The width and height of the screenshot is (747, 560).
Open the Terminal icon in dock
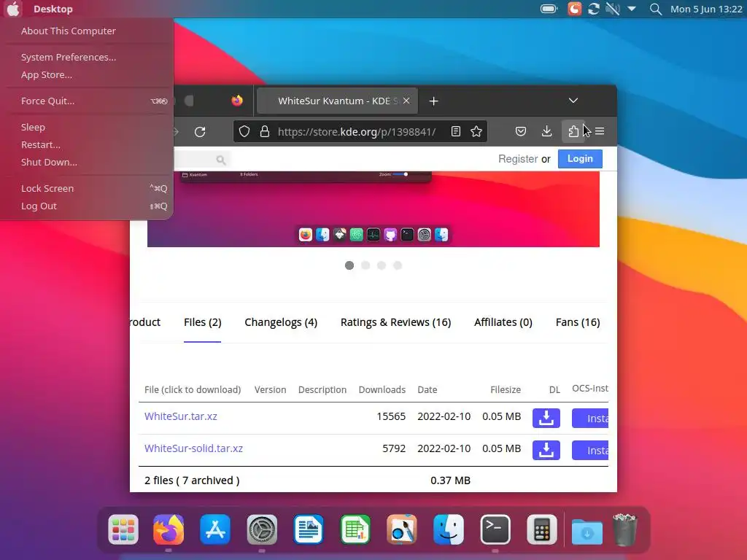(495, 529)
